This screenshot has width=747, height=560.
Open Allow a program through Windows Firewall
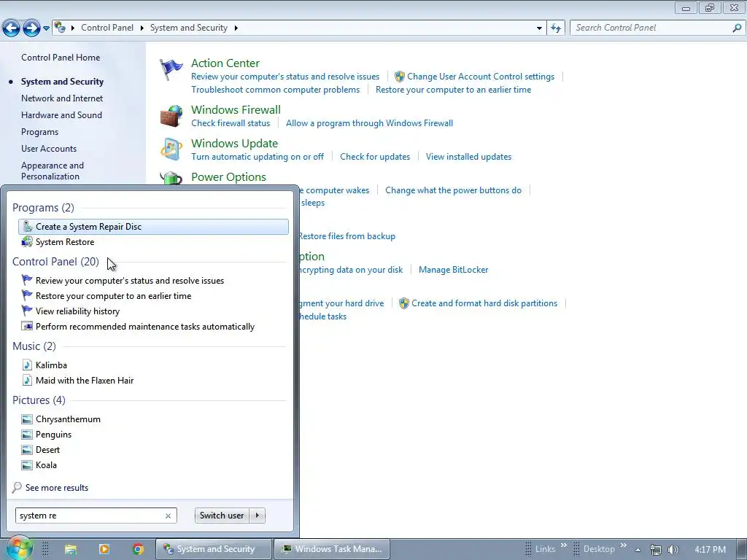(369, 123)
